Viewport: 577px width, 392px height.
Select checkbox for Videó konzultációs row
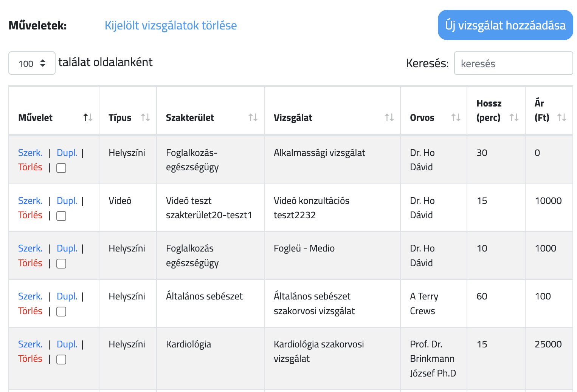tap(61, 216)
